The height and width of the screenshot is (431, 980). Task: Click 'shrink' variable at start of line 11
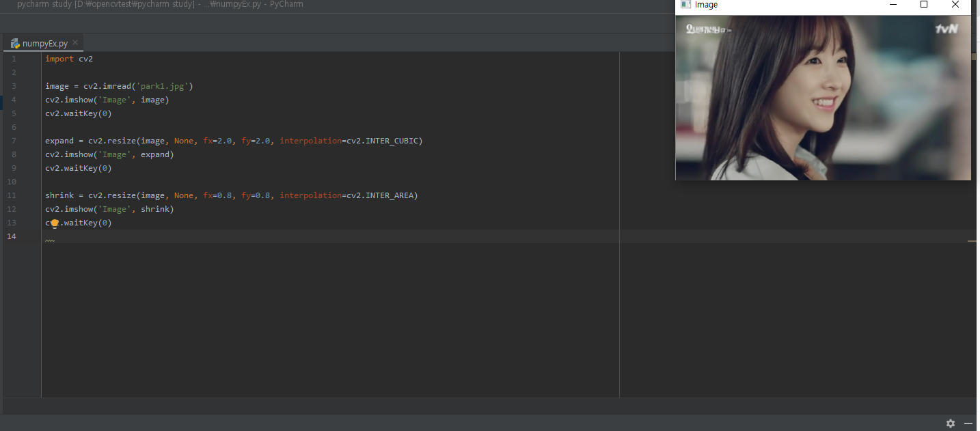click(59, 195)
